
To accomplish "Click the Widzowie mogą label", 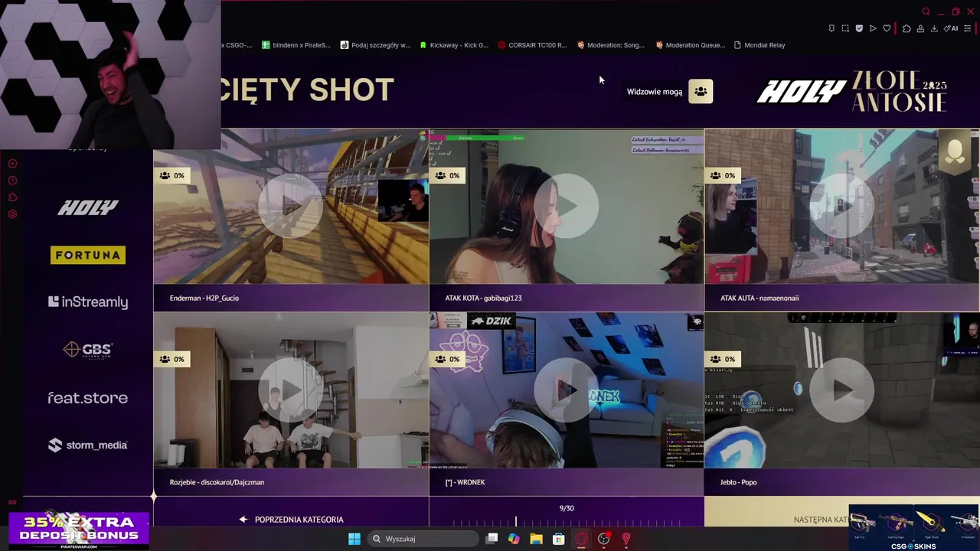I will pyautogui.click(x=655, y=92).
